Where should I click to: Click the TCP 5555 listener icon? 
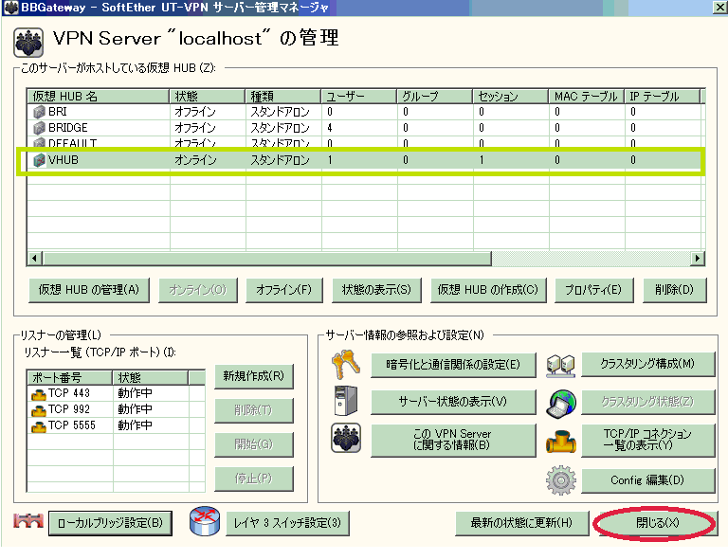39,425
